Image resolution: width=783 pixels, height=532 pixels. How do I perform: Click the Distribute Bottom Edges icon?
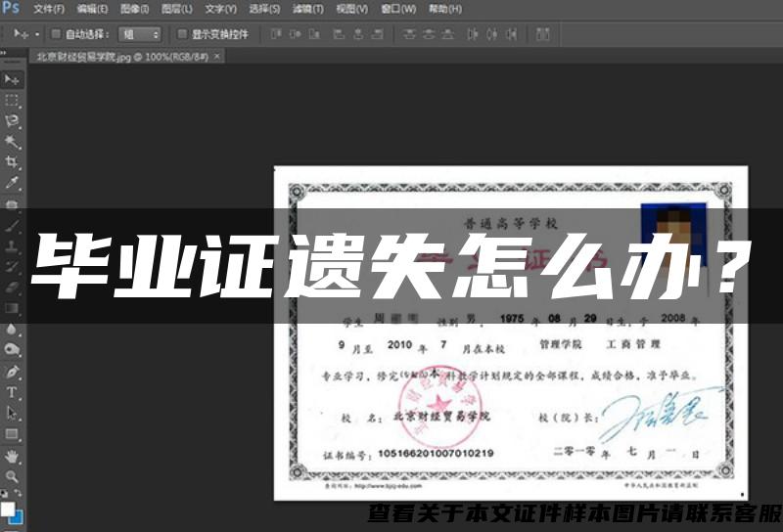pyautogui.click(x=448, y=34)
